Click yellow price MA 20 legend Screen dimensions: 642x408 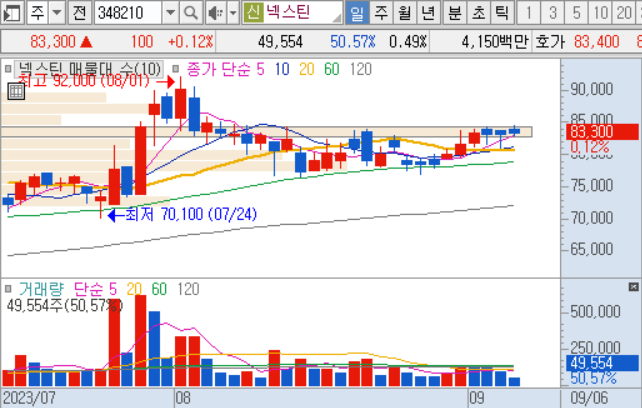307,69
